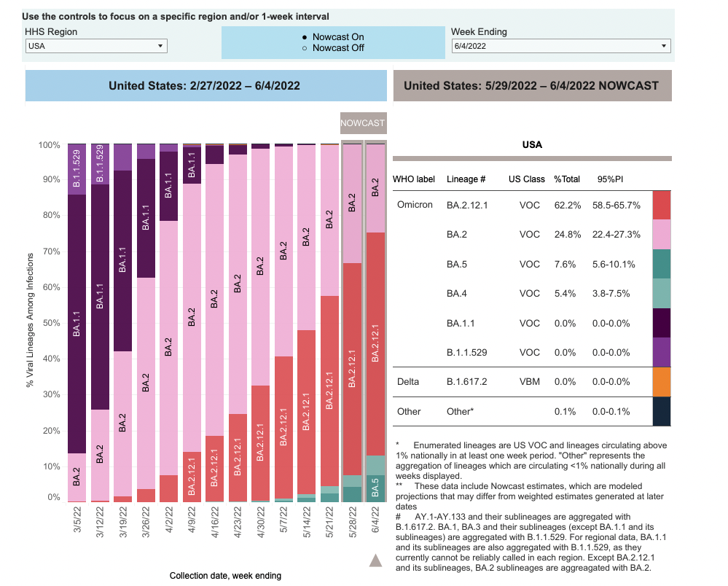
Task: Select the United States NOWCAST header
Action: [531, 86]
